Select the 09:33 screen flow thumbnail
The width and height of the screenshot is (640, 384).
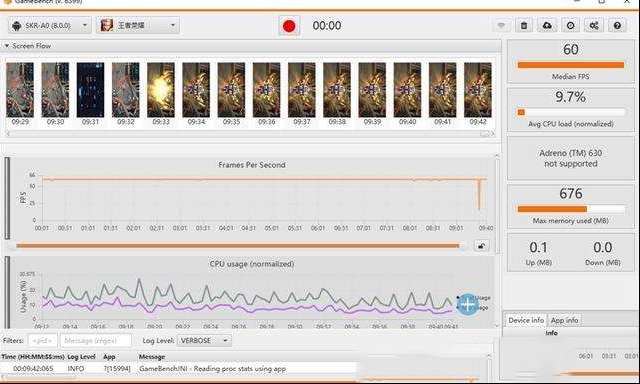pos(161,94)
